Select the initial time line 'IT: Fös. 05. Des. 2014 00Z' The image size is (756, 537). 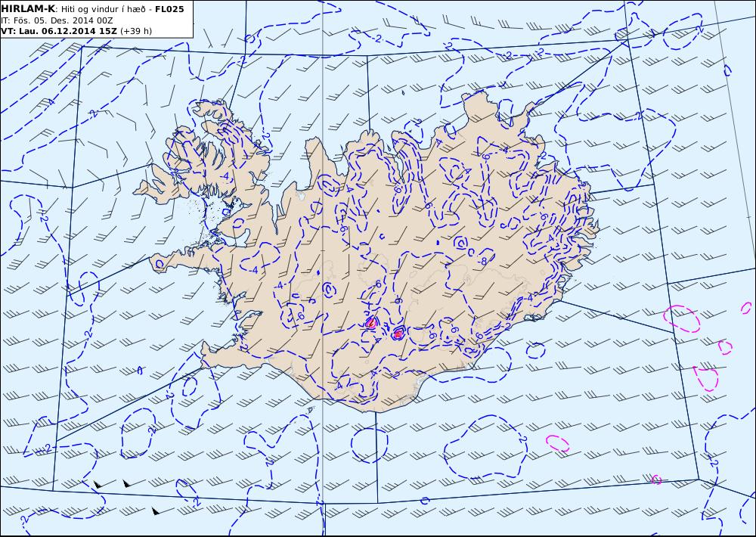(x=57, y=20)
